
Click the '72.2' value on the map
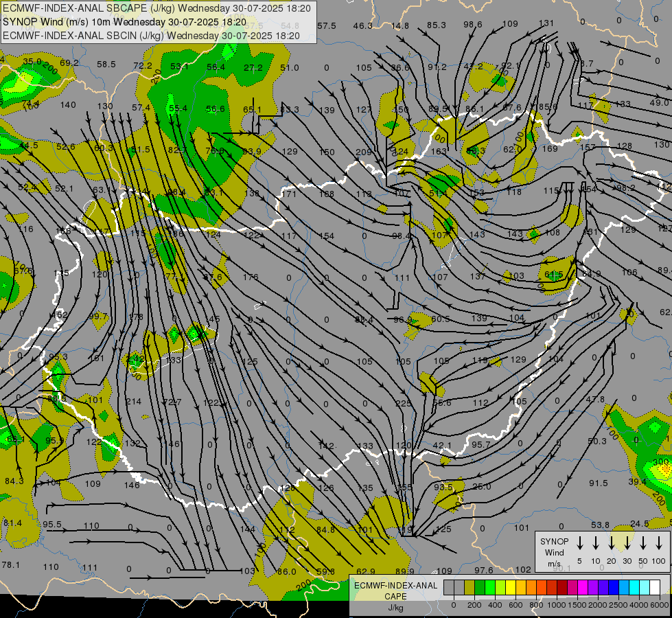click(143, 66)
